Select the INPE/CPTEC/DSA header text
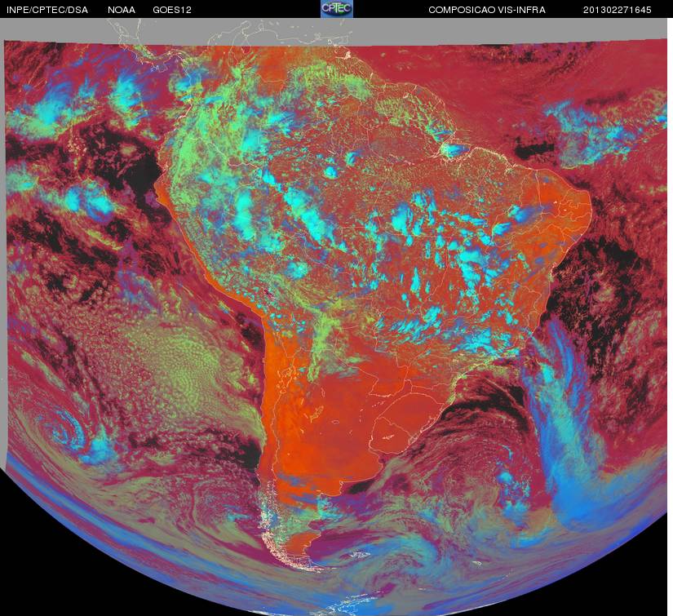Viewport: 673px width, 616px height. click(x=47, y=10)
